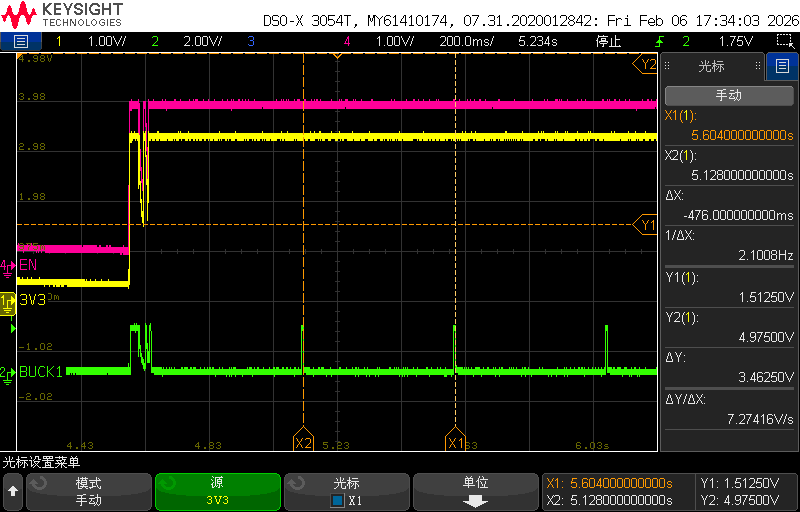Expand the 单位 units softkey
The image size is (800, 512).
(476, 491)
